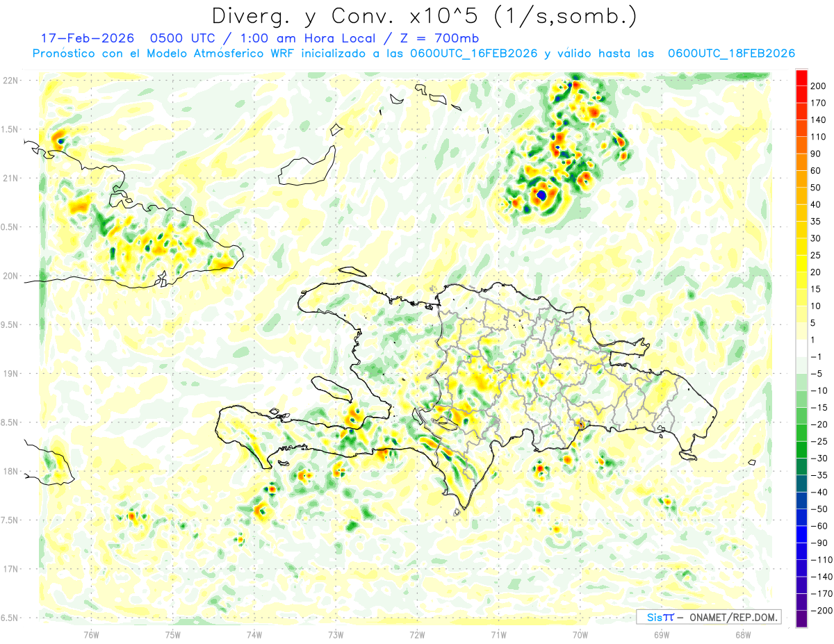Click the 69W longitude label
Screen dimensions: 834x644
point(662,634)
